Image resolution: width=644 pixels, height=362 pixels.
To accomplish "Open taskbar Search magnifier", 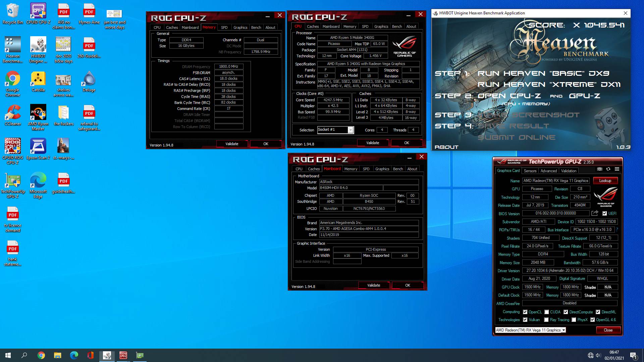I will tap(24, 355).
